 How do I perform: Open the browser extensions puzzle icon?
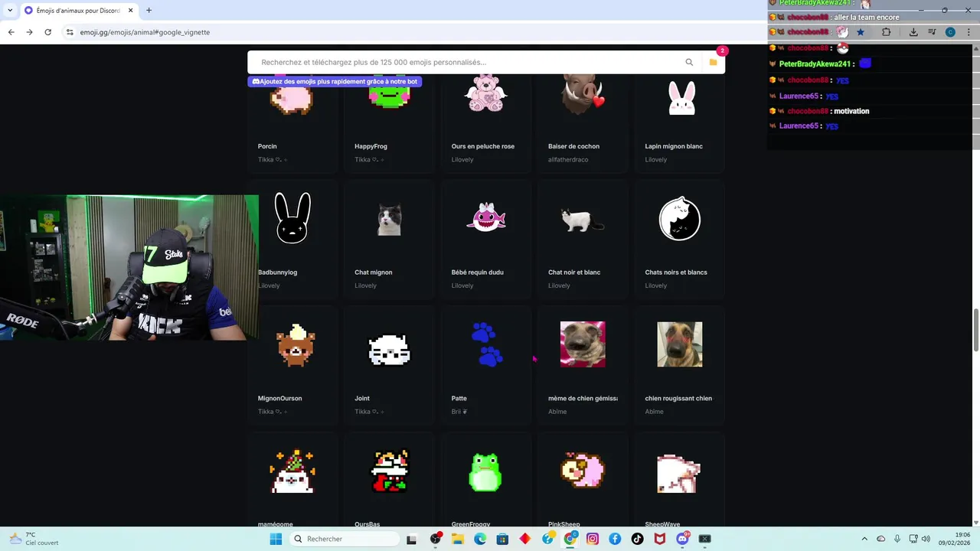886,32
